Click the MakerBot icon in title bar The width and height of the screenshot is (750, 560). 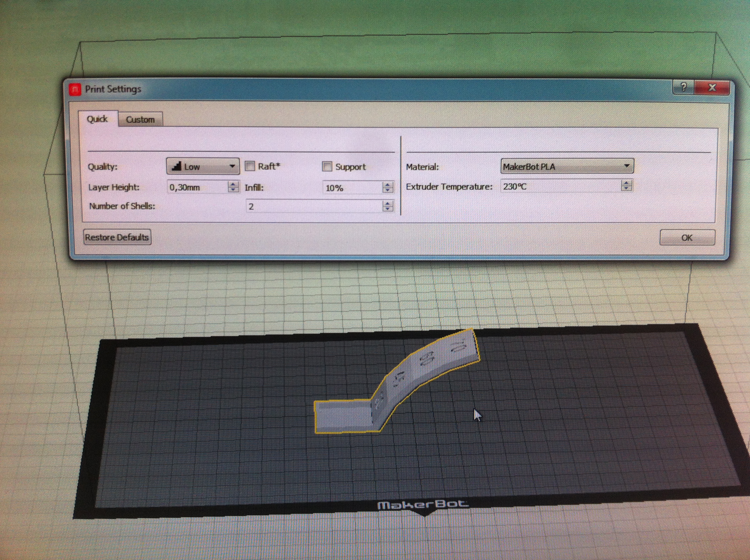click(75, 89)
